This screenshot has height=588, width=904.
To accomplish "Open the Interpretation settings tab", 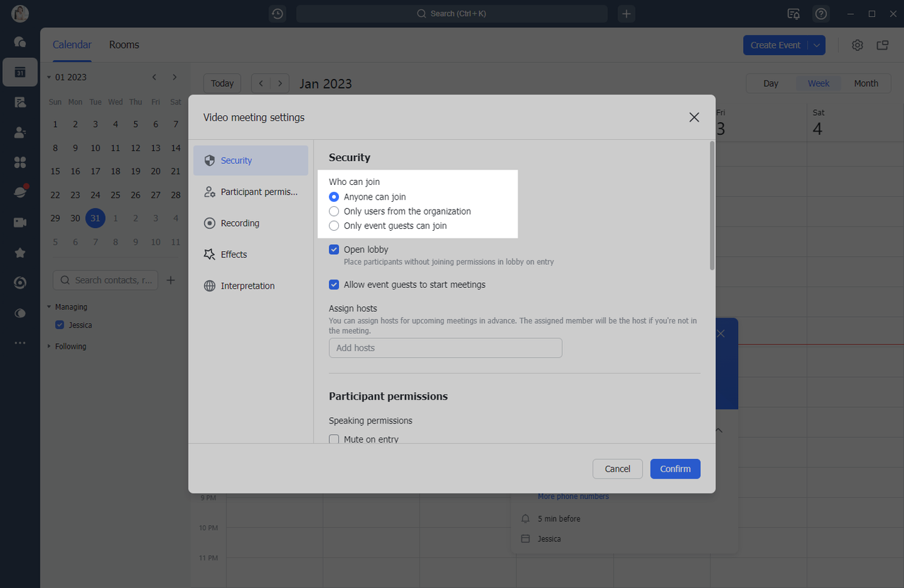I will [x=247, y=286].
